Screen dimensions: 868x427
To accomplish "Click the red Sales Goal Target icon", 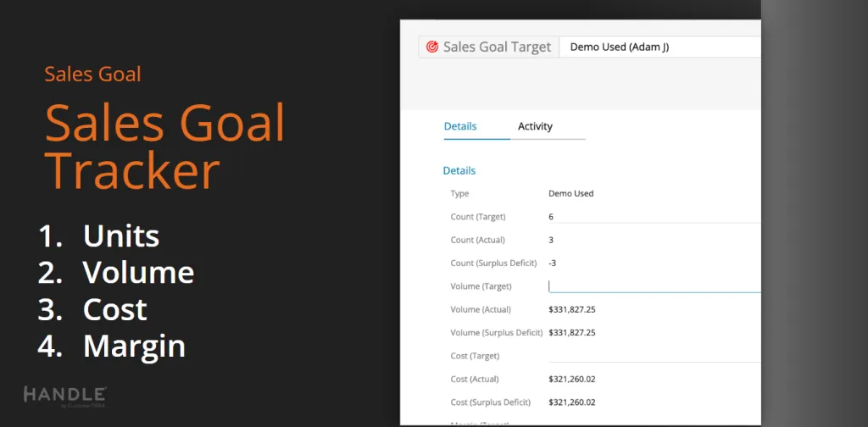I will pos(431,47).
